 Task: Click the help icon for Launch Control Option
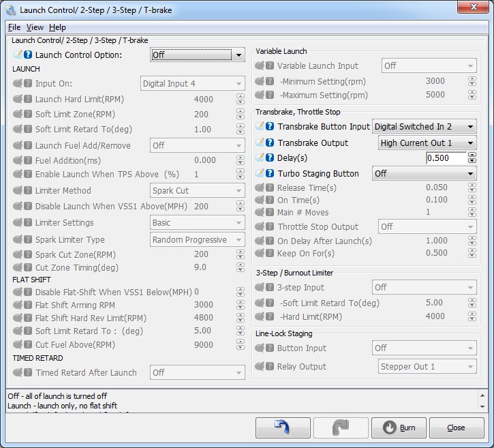click(28, 55)
